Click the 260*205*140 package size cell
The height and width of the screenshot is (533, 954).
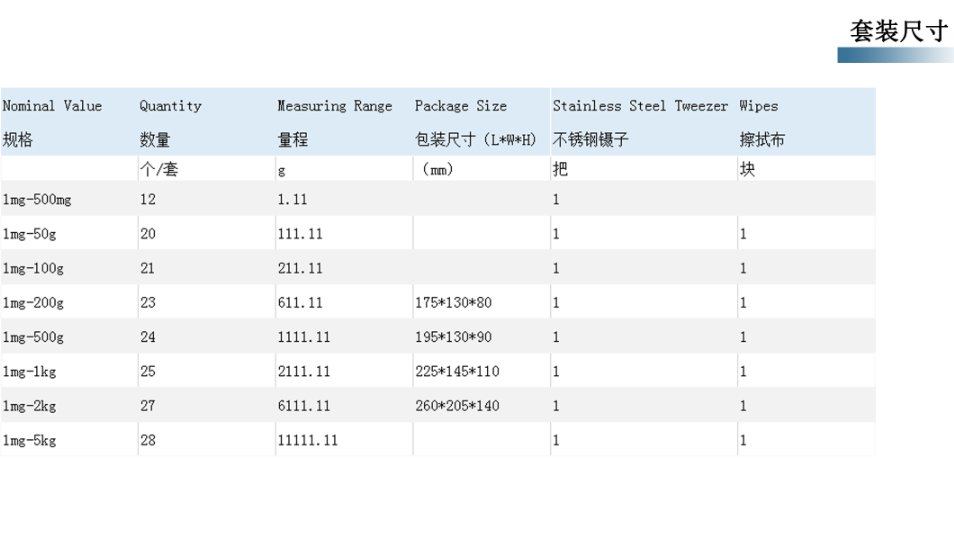(x=457, y=406)
